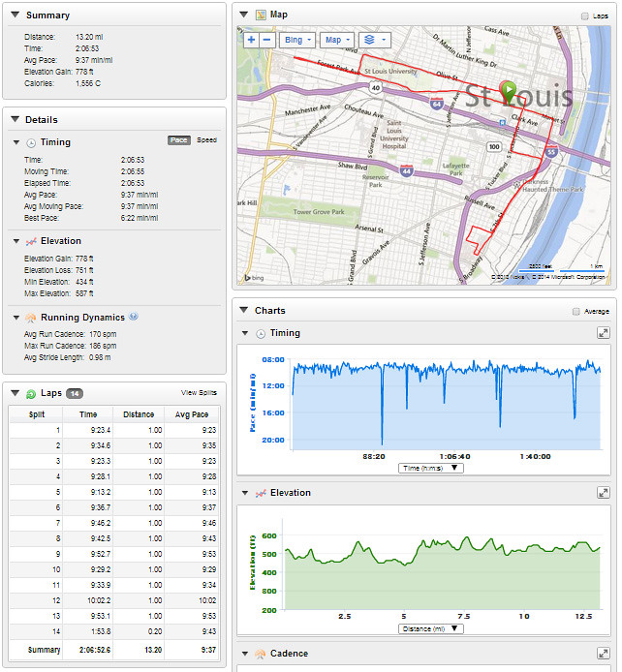Zoom in on the map
The image size is (622, 672).
click(251, 40)
